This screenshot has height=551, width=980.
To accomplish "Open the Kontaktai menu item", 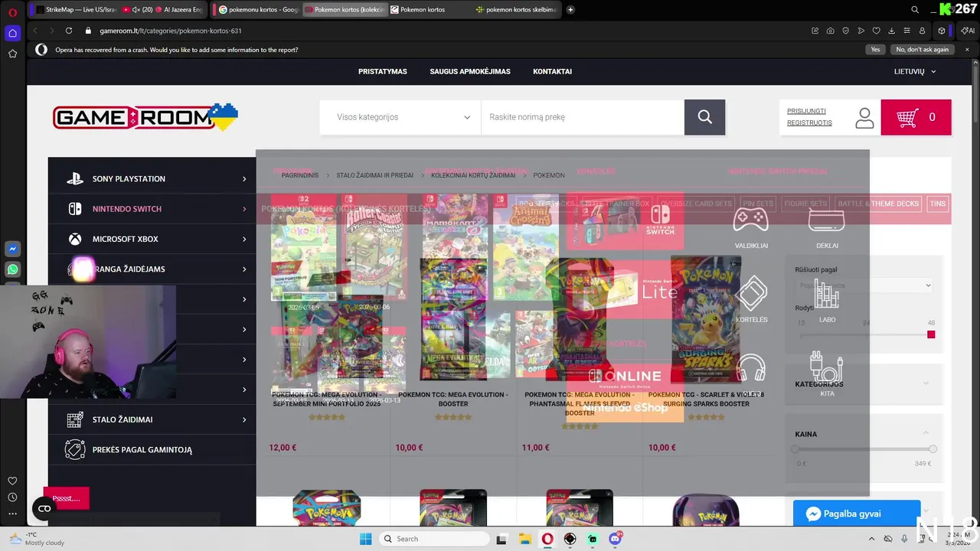I will pos(553,71).
